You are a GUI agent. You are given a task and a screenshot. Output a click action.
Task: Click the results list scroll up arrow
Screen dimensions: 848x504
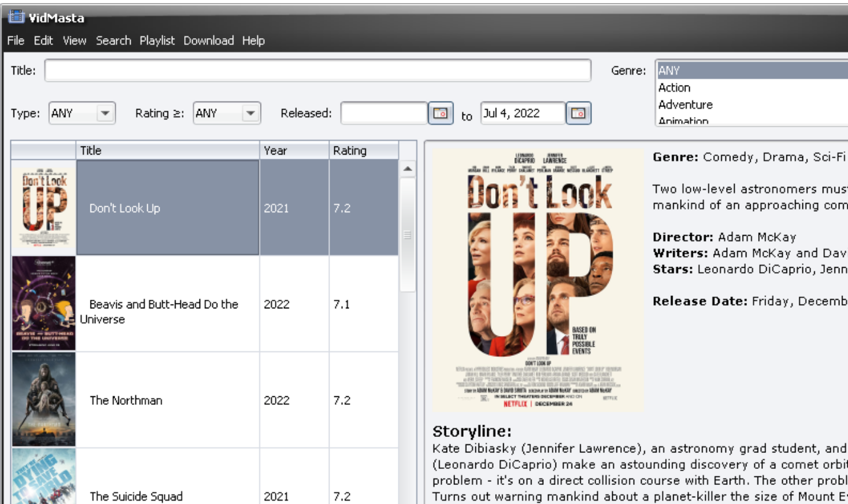point(407,169)
